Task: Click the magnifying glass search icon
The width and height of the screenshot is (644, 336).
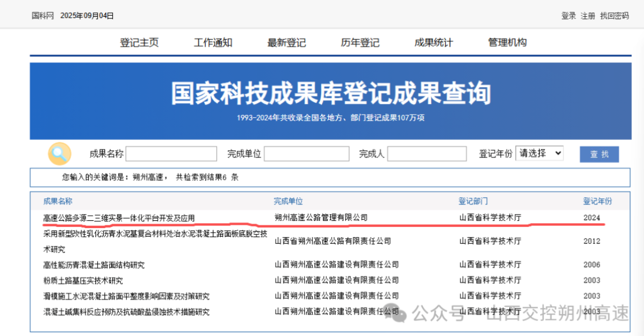Action: 60,154
